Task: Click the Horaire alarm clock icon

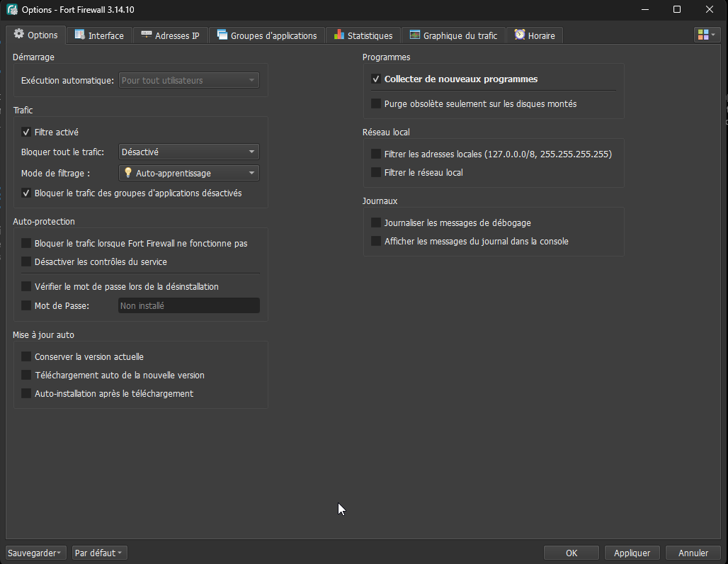Action: pos(520,35)
